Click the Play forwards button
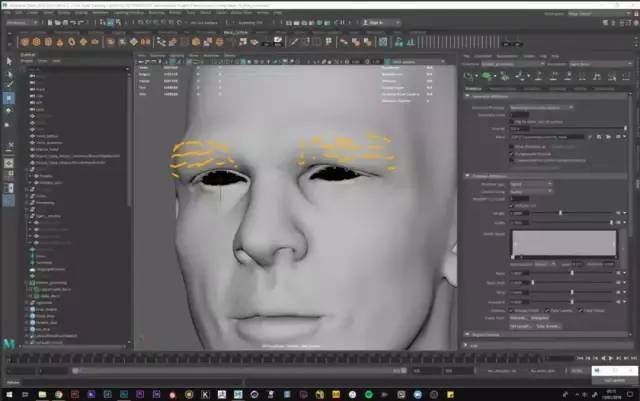 pos(611,358)
